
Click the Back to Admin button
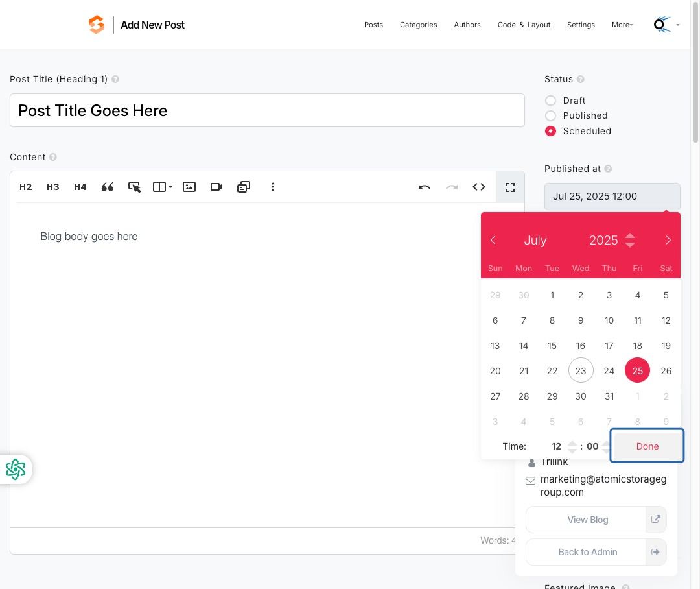click(596, 552)
